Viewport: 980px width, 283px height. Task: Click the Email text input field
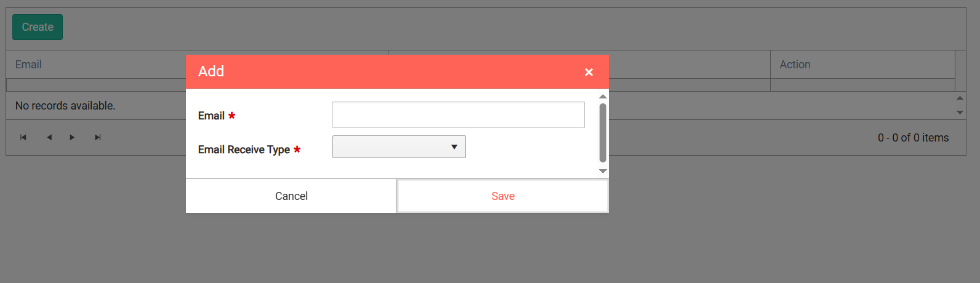click(x=458, y=114)
